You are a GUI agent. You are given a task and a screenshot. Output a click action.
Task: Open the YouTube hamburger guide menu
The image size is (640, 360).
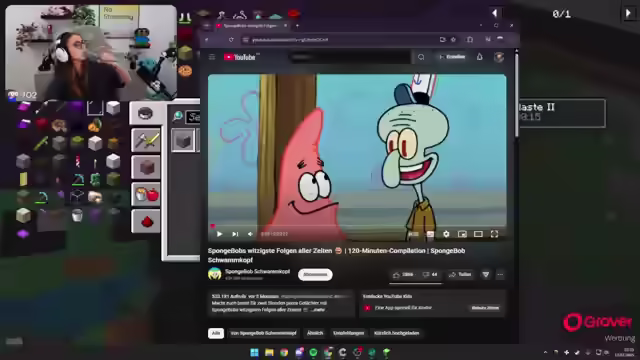click(212, 57)
